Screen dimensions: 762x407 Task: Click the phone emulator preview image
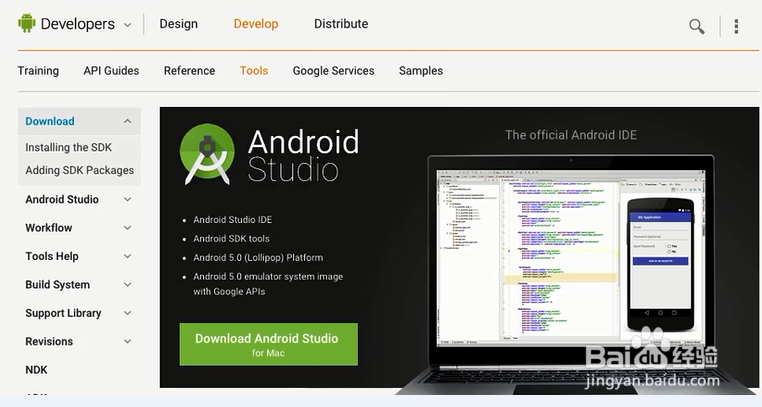[660, 265]
